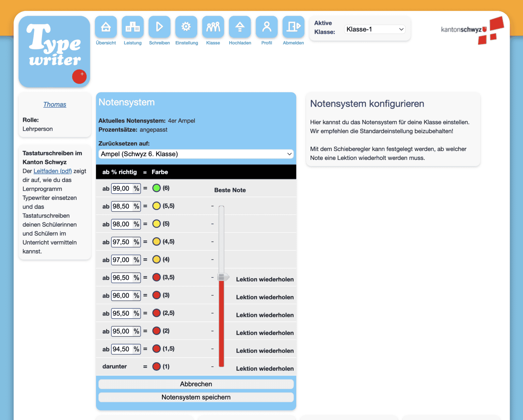The image size is (523, 420).
Task: Click the Abmelden logout icon
Action: click(x=293, y=27)
